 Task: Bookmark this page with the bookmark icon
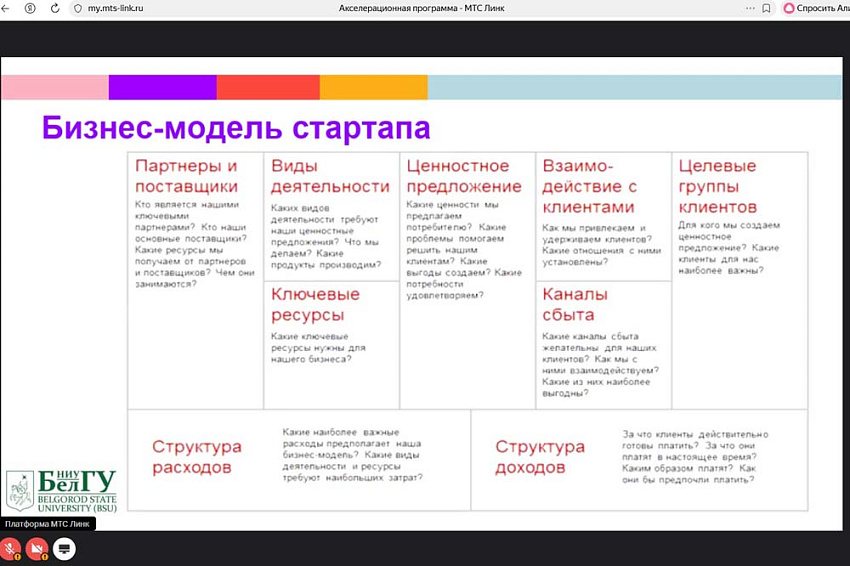click(766, 8)
